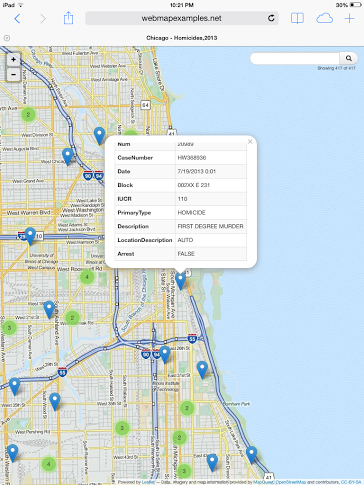Screen dimensions: 364x485
Task: Open the Share sheet icon
Action: 68,18
